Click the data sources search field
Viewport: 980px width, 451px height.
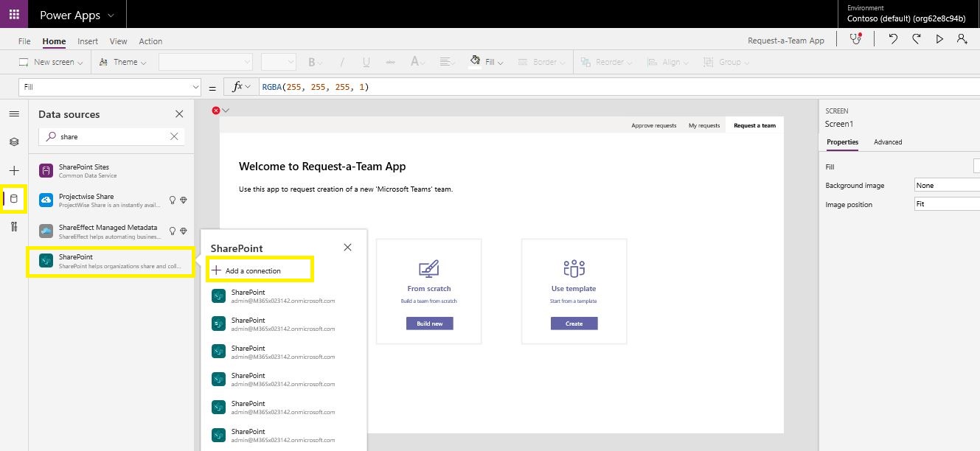111,136
